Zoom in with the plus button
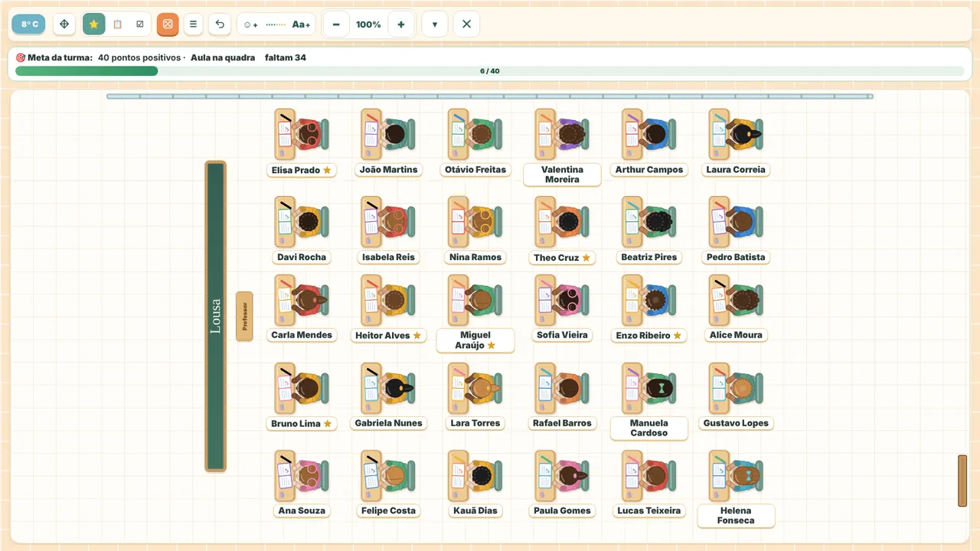Image resolution: width=980 pixels, height=551 pixels. pyautogui.click(x=401, y=24)
